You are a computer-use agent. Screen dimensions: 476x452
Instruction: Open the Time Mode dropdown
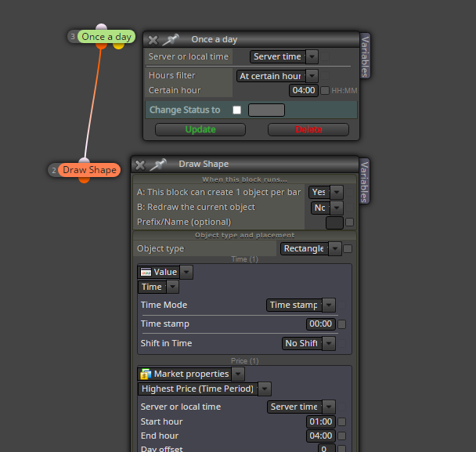pyautogui.click(x=301, y=305)
